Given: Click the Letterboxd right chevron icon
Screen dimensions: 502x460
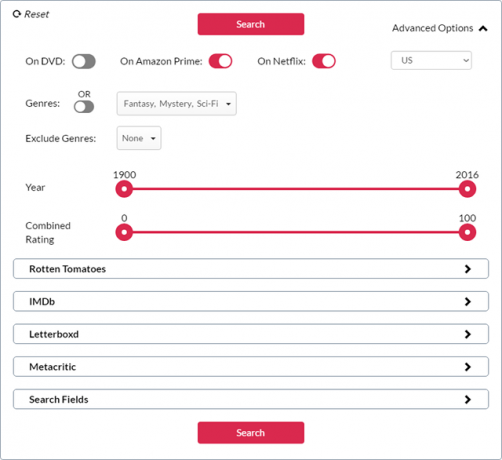Looking at the screenshot, I should [468, 334].
